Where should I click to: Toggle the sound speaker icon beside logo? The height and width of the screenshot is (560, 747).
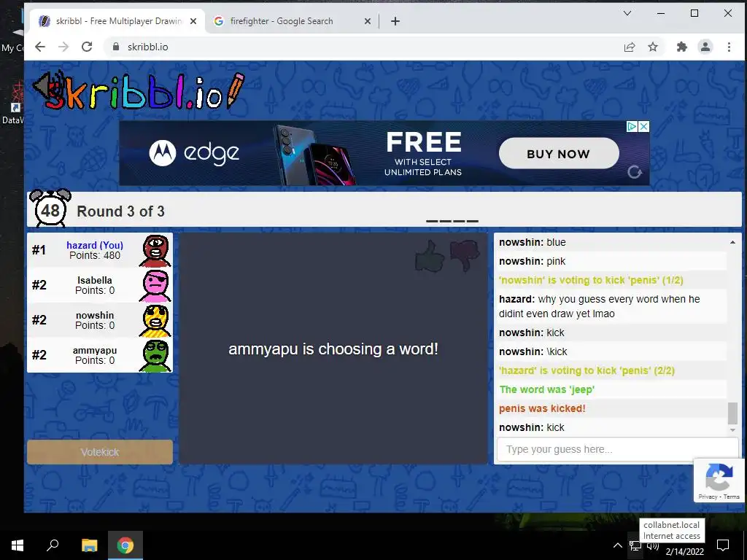coord(47,87)
